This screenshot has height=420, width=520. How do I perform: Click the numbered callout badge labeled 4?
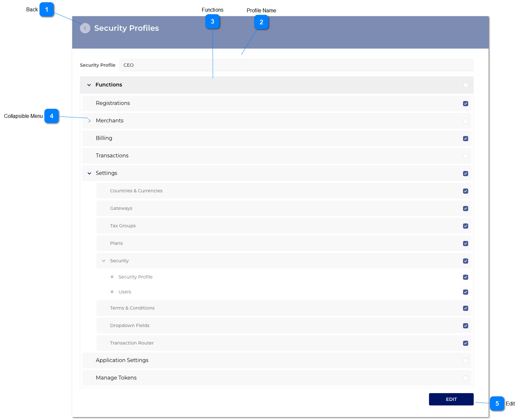(x=52, y=116)
